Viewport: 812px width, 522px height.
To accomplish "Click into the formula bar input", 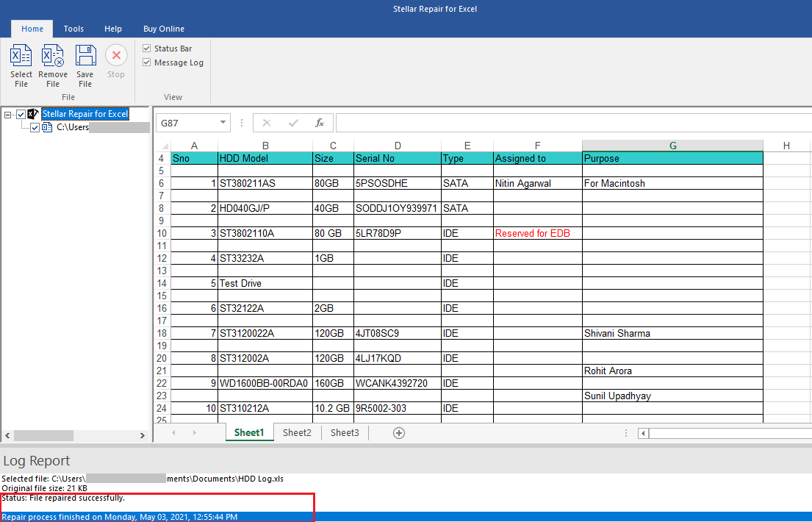I will point(574,123).
